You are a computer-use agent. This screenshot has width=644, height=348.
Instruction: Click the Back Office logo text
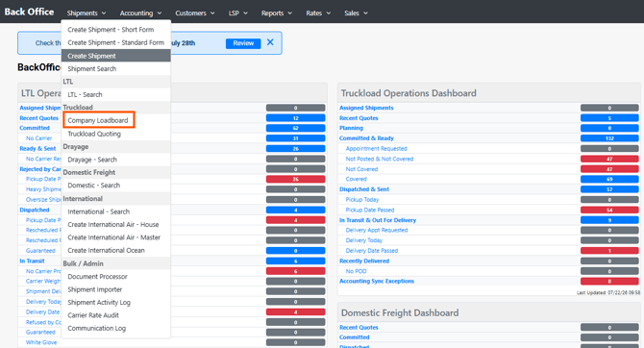[x=29, y=12]
